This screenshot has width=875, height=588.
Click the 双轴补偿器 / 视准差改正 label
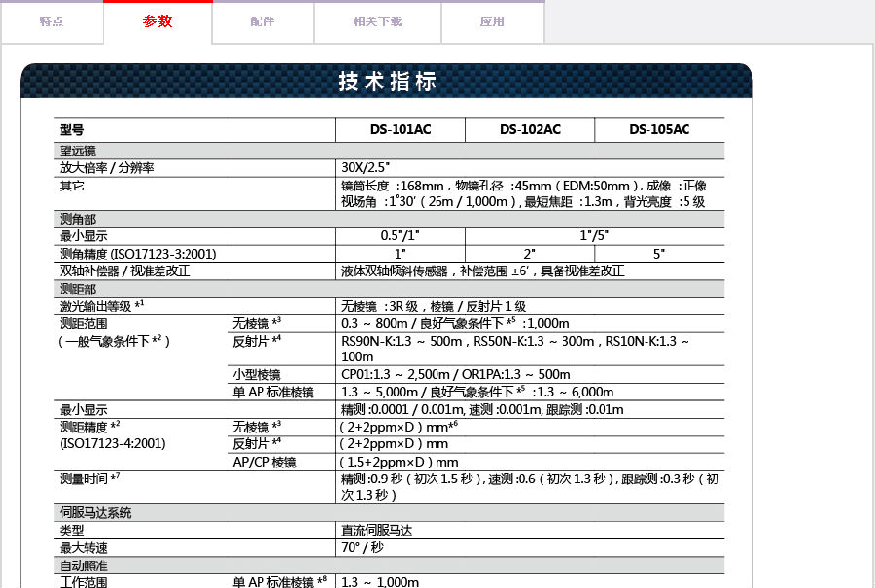124,271
